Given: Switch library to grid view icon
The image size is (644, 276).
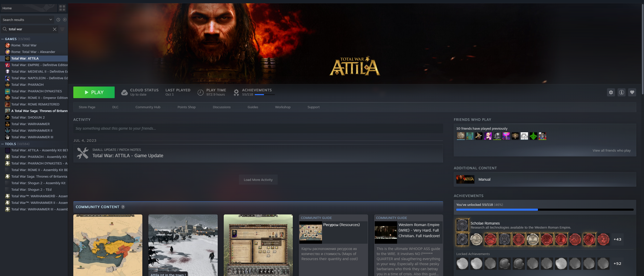Looking at the screenshot, I should click(x=62, y=8).
